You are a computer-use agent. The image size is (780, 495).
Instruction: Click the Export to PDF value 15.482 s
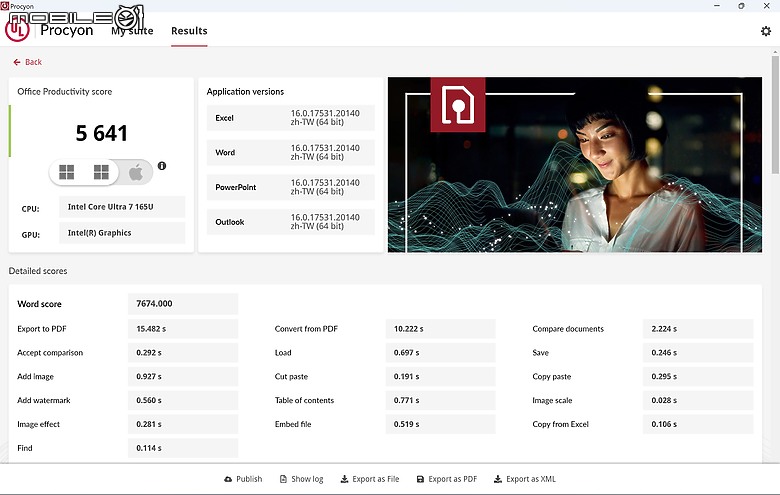tap(183, 329)
